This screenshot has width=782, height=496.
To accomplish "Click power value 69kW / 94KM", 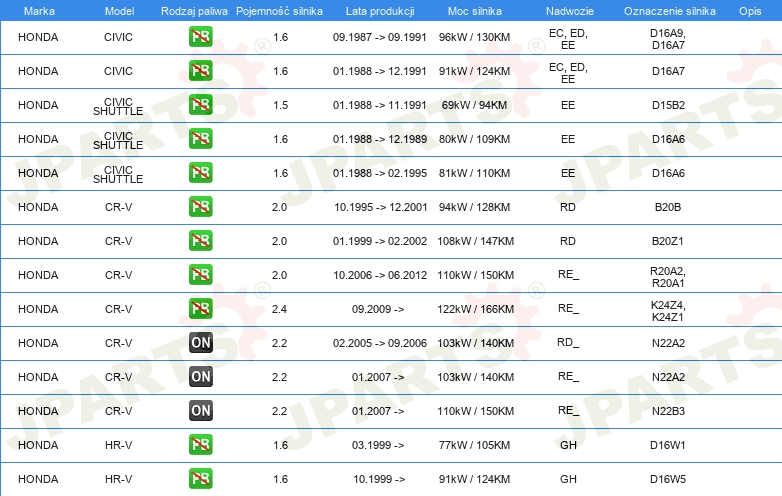I will pyautogui.click(x=474, y=105).
